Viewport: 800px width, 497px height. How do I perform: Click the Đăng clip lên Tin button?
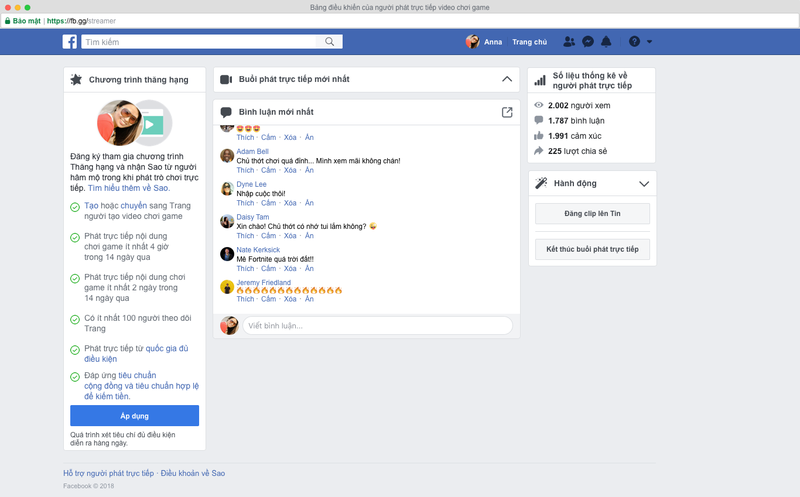592,214
